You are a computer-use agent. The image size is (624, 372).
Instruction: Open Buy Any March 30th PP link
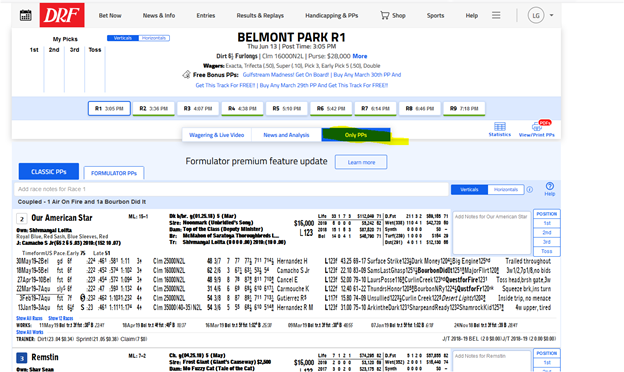[367, 75]
